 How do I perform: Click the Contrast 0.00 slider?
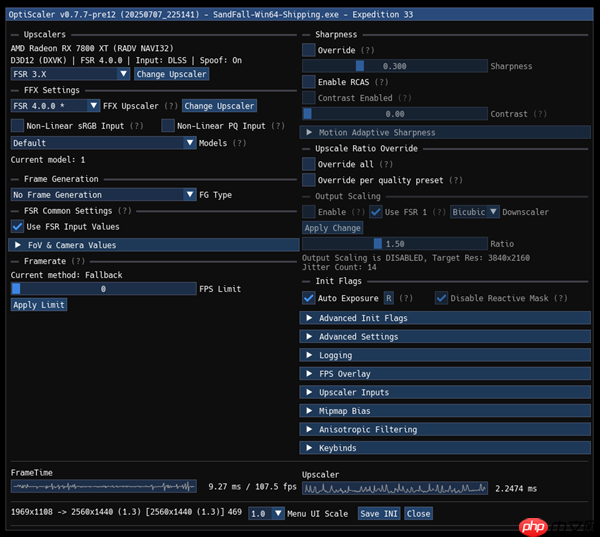pyautogui.click(x=395, y=114)
